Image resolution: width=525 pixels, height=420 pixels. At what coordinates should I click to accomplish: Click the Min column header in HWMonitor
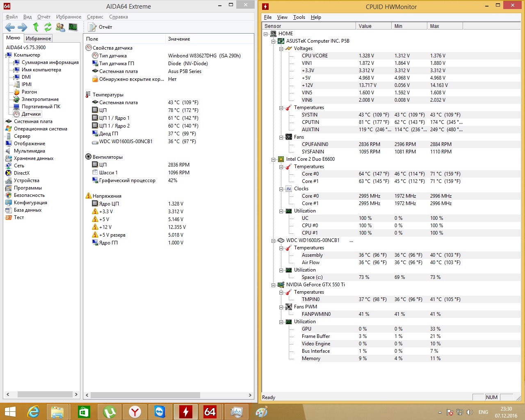(409, 26)
